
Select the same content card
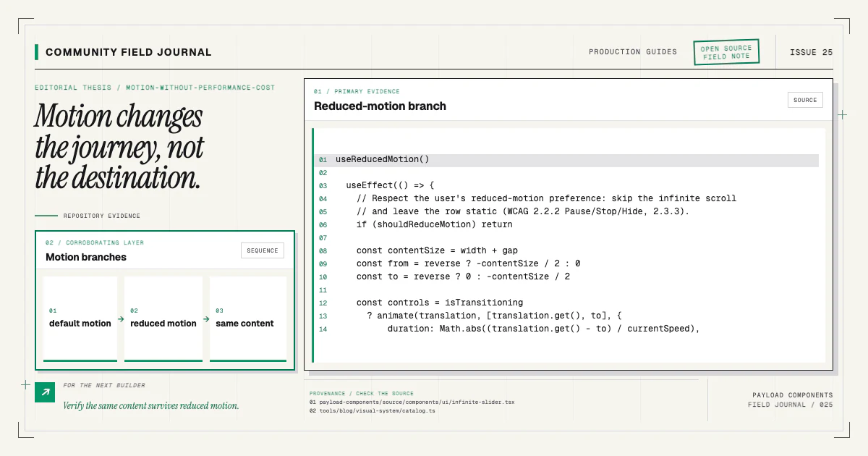point(248,318)
